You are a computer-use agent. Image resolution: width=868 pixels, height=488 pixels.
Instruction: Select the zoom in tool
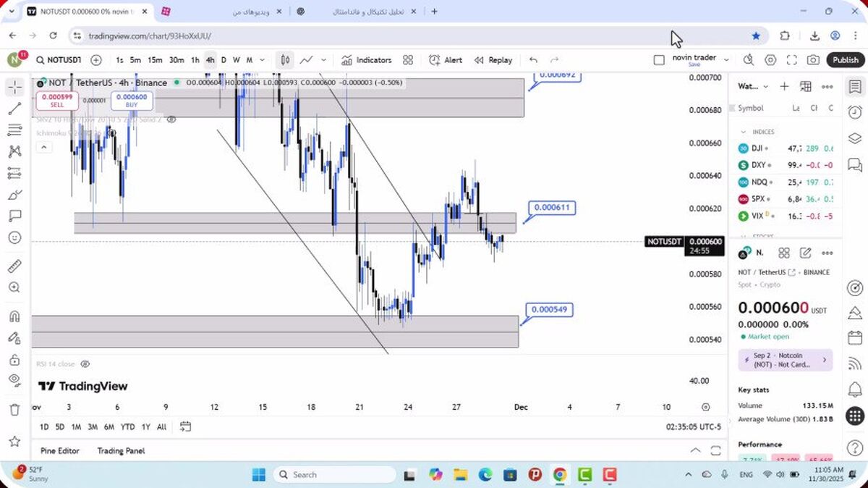tap(14, 287)
